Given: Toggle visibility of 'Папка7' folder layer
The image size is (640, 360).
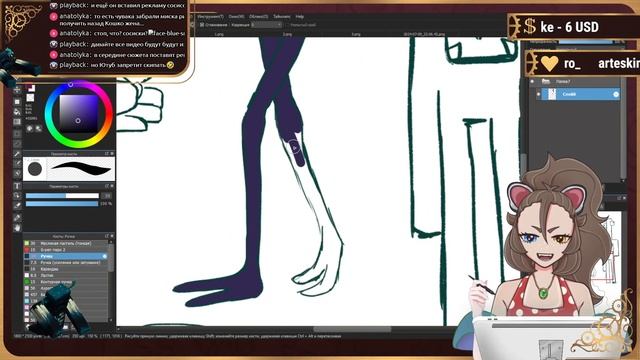Looking at the screenshot, I should tap(532, 82).
